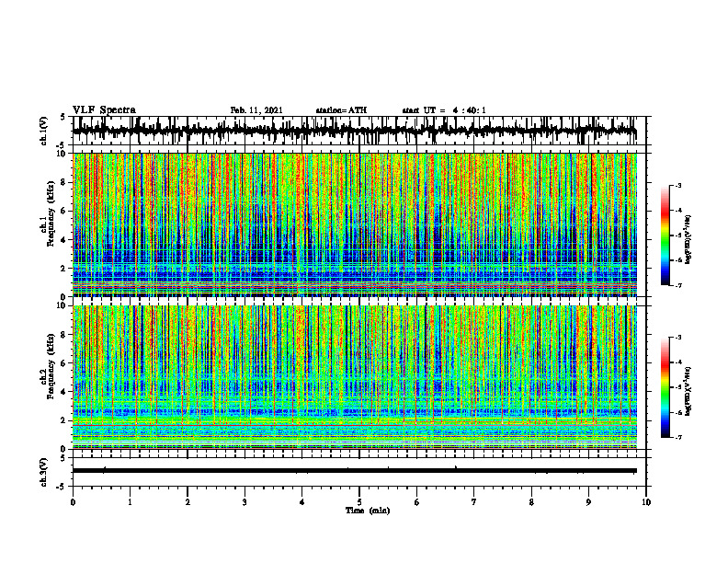Click the log(PSD) label beside ch.2 color scale

click(x=689, y=391)
